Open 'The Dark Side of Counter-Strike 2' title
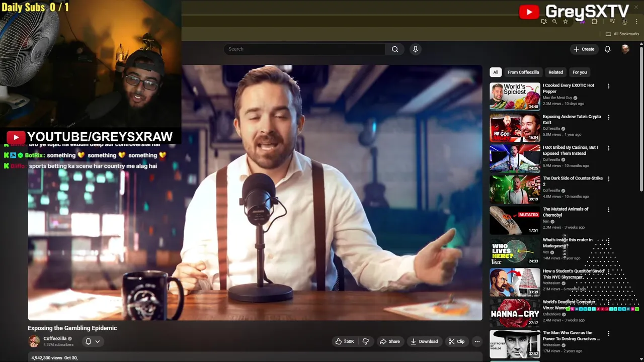Viewport: 644px width, 362px height. 573,181
